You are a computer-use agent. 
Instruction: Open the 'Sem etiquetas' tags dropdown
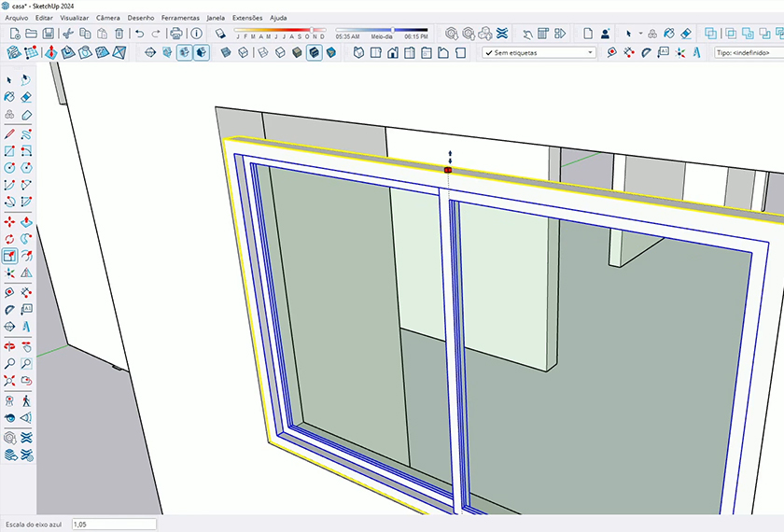[x=539, y=53]
